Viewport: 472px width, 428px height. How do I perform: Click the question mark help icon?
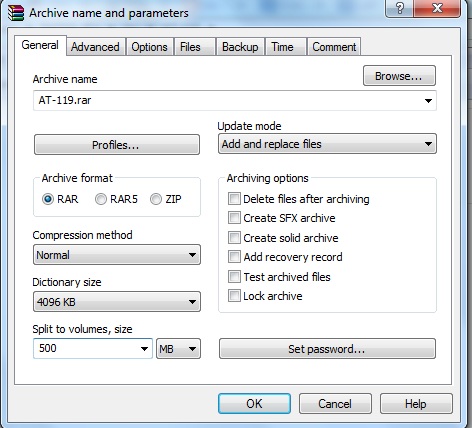[x=399, y=8]
